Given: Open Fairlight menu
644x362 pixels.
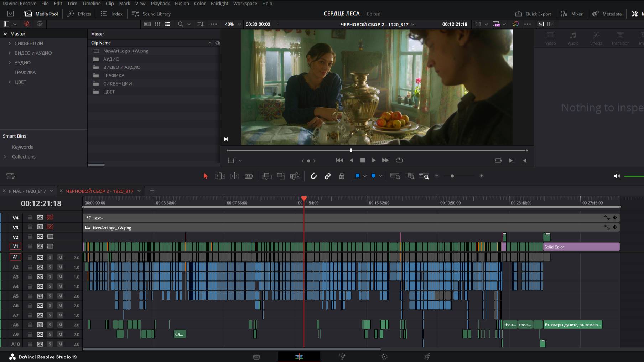Looking at the screenshot, I should coord(219,4).
